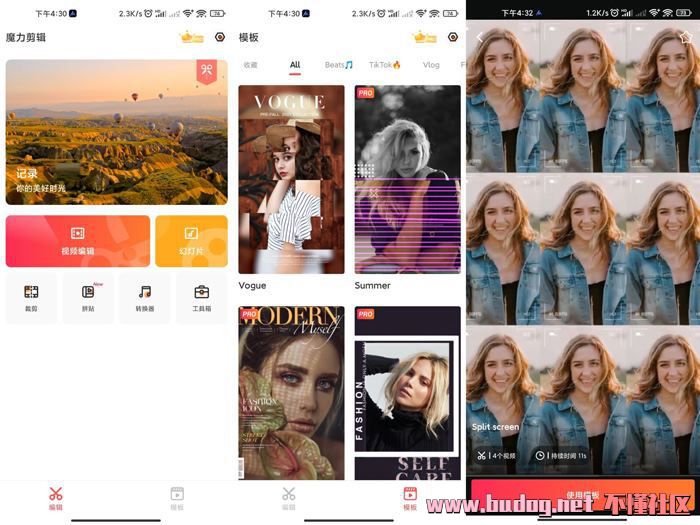Tap the 魔力剪辑 app title
The width and height of the screenshot is (700, 525).
(26, 38)
